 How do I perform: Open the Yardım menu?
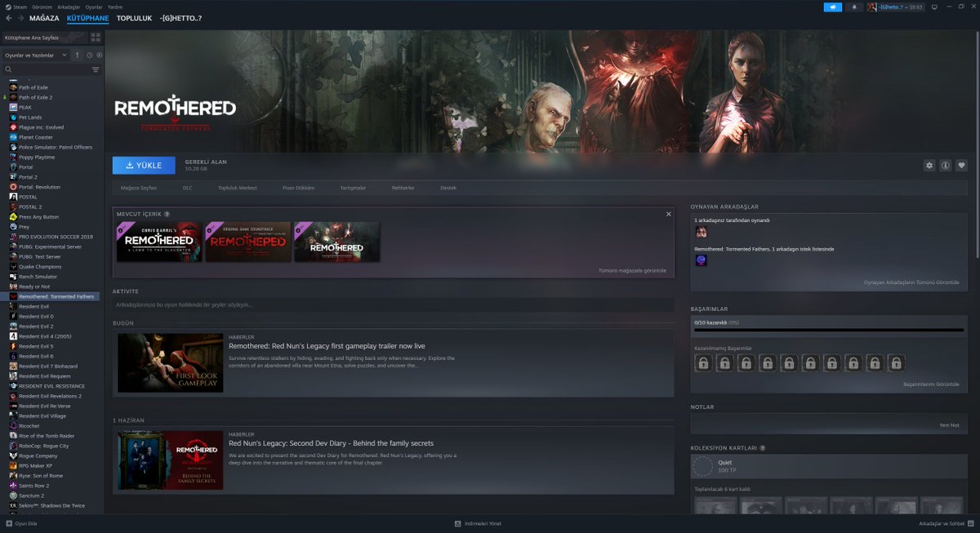tap(115, 7)
